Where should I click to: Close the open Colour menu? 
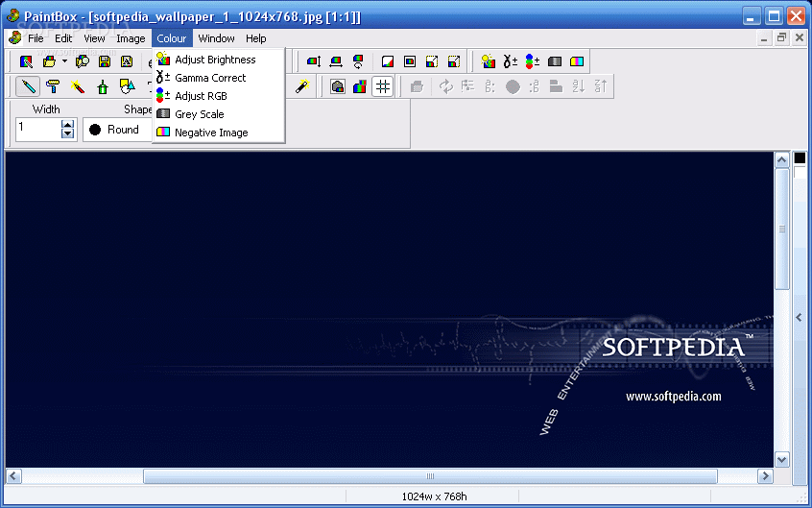tap(172, 38)
